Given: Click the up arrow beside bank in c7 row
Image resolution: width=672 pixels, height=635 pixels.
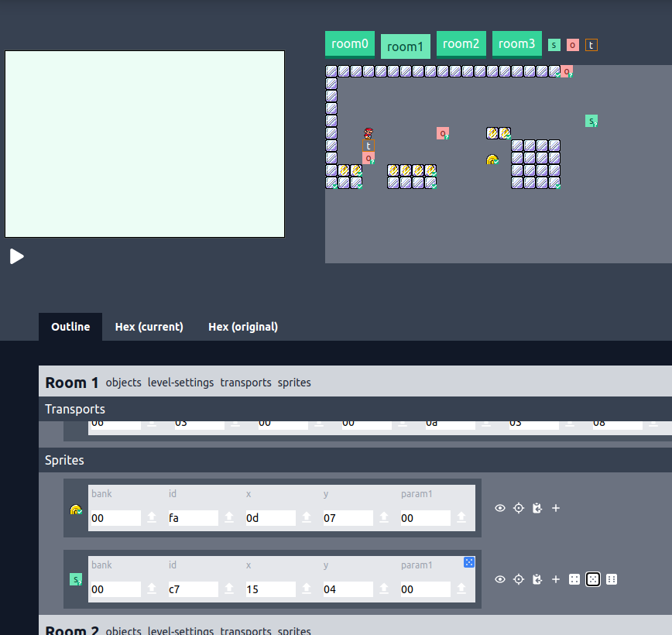Looking at the screenshot, I should click(x=152, y=589).
